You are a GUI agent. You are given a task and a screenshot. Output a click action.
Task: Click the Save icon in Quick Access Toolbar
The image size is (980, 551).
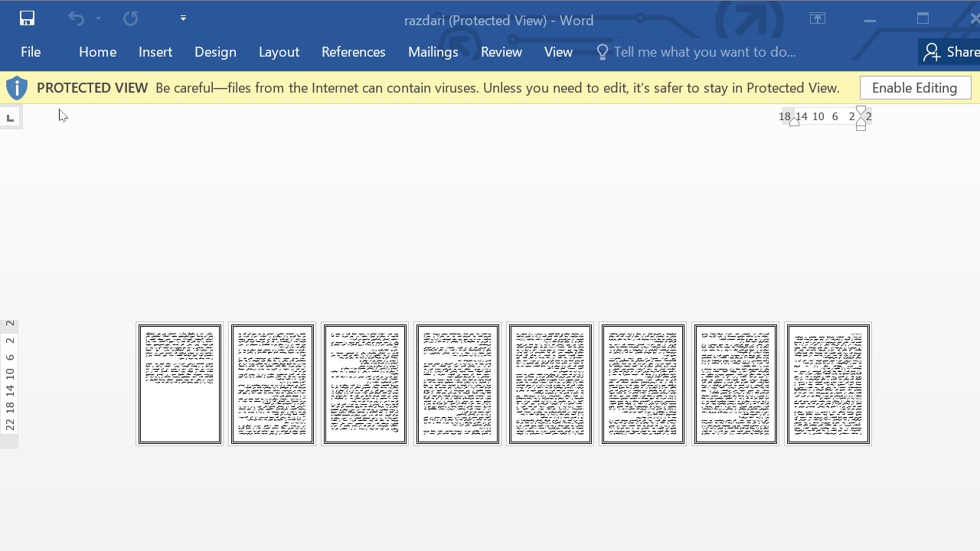tap(27, 18)
